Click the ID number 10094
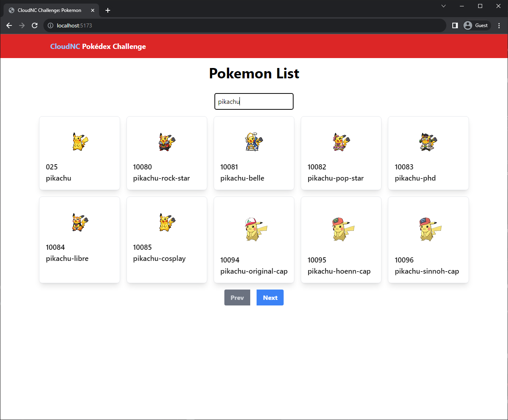This screenshot has height=420, width=508. click(230, 260)
